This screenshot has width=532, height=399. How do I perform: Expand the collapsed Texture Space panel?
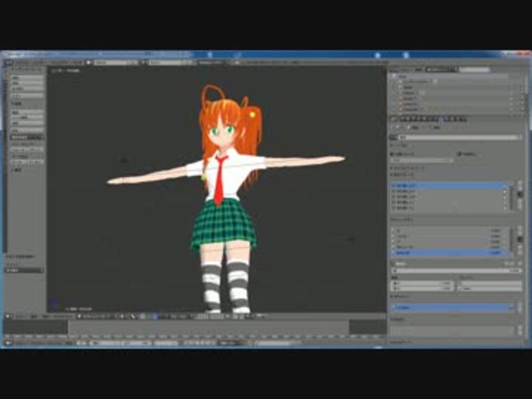[407, 168]
